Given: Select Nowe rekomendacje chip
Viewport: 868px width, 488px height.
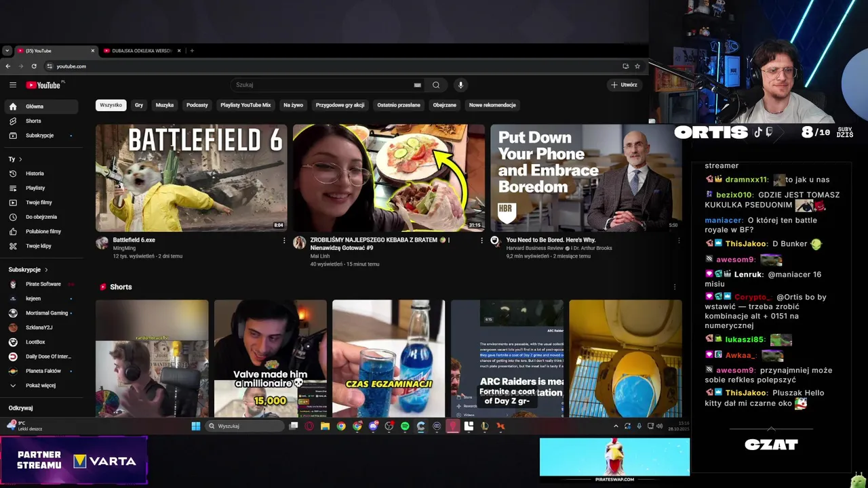Looking at the screenshot, I should click(492, 105).
